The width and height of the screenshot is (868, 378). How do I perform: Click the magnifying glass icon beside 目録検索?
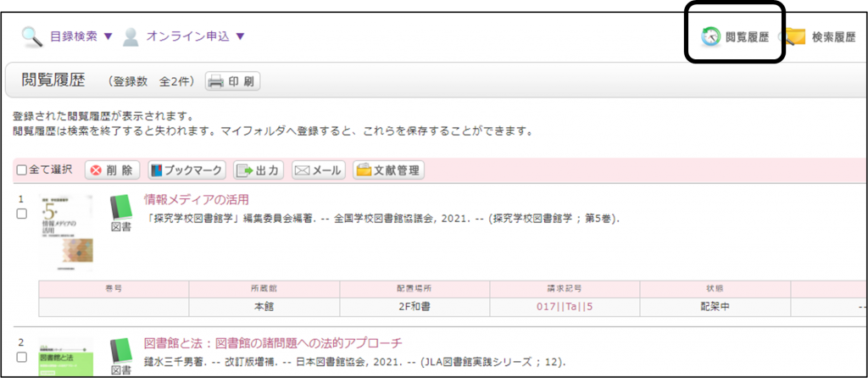point(31,36)
